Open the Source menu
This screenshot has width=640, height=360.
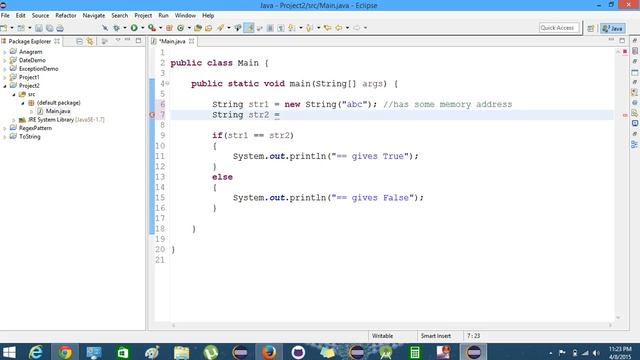[40, 16]
